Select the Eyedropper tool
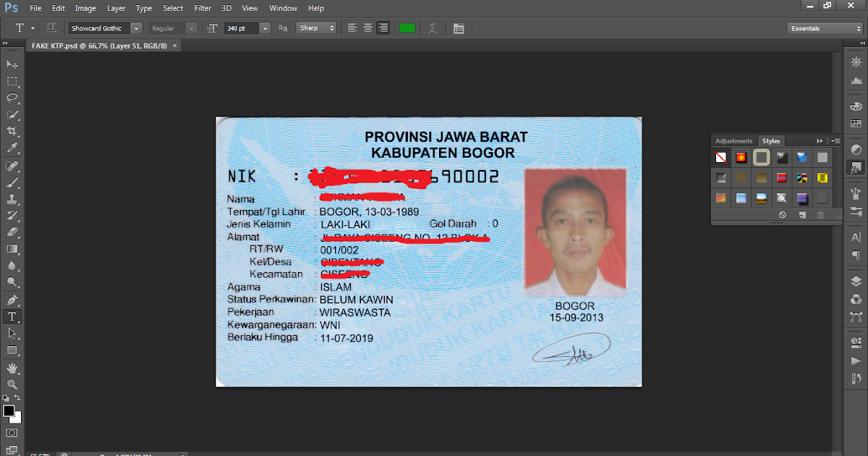The height and width of the screenshot is (456, 868). pos(12,148)
